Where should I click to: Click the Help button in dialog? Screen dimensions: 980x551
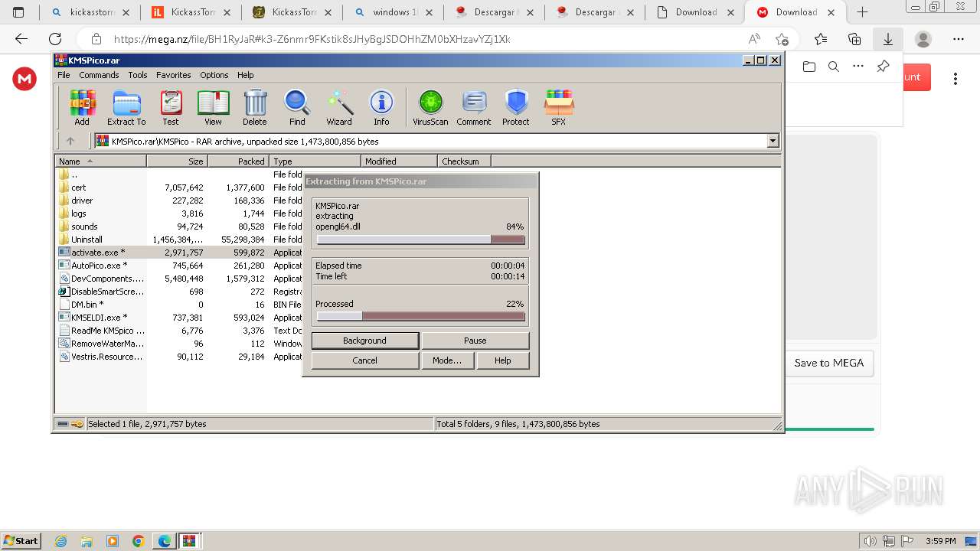pyautogui.click(x=503, y=360)
